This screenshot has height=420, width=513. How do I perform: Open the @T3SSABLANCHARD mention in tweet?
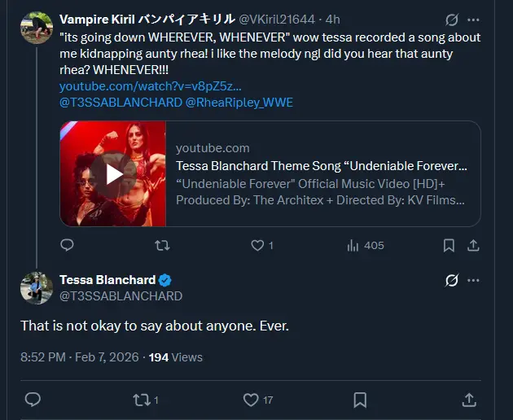[120, 103]
